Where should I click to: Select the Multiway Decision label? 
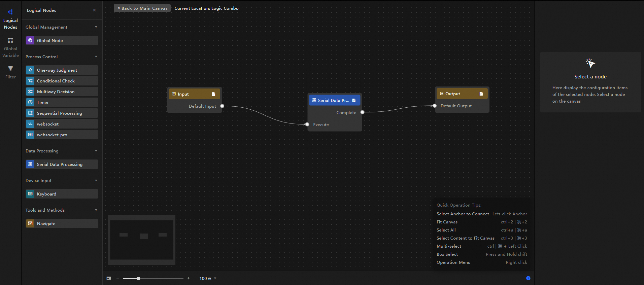click(56, 92)
